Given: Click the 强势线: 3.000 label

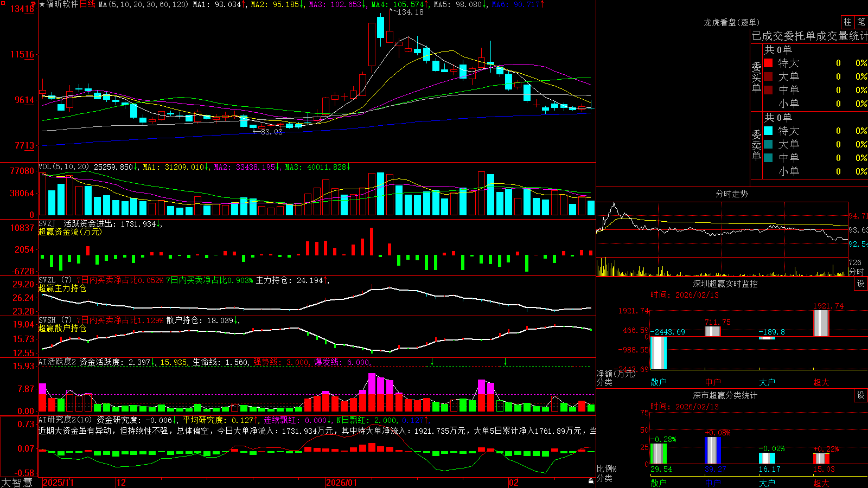Looking at the screenshot, I should (281, 362).
